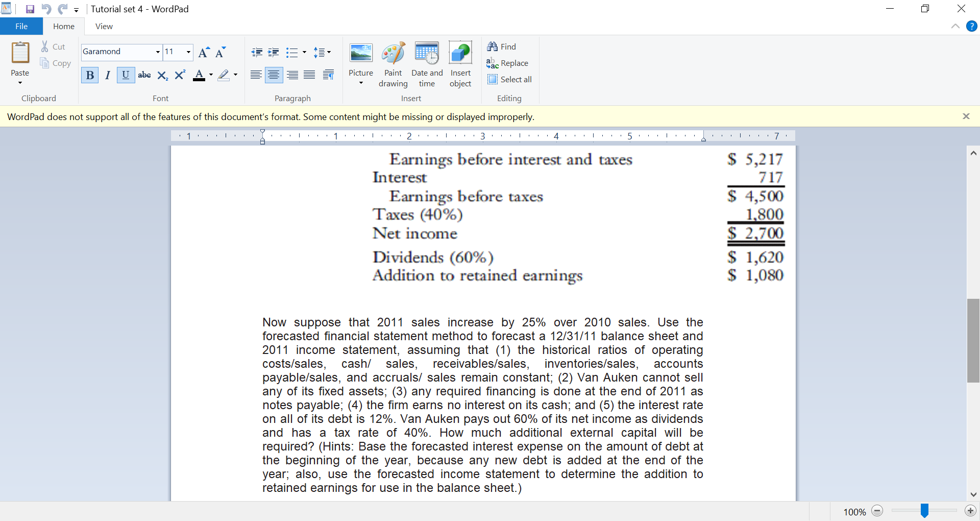Dismiss the format warning banner
This screenshot has height=521, width=980.
(x=966, y=116)
